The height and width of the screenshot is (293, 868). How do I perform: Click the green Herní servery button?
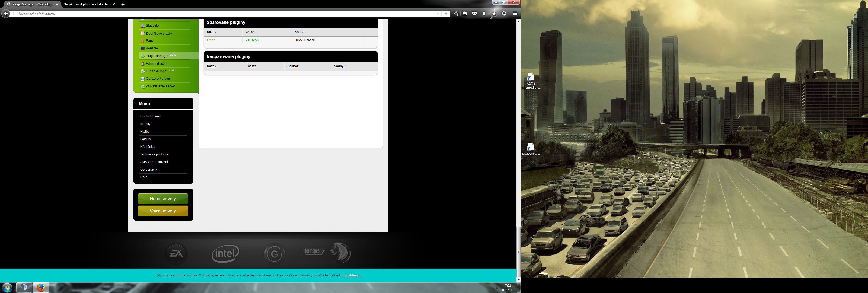point(163,199)
